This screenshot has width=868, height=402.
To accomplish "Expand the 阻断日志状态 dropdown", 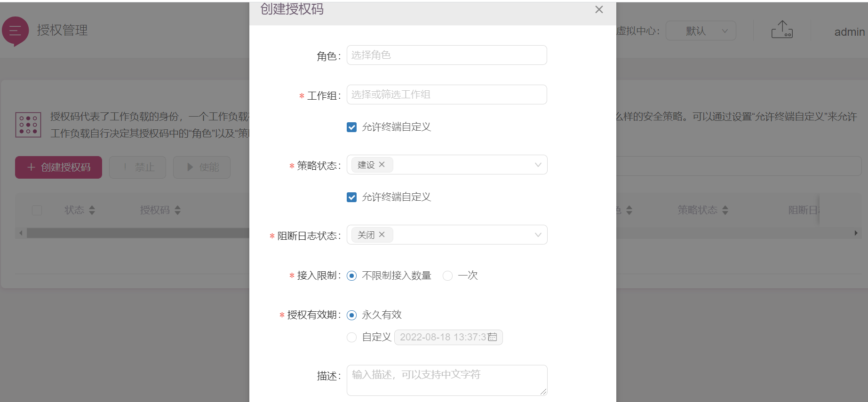I will 538,235.
